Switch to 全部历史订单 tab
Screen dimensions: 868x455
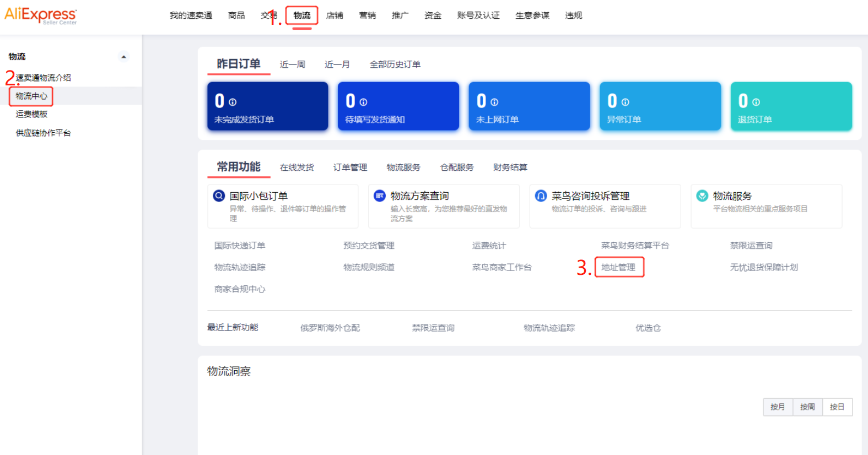coord(395,64)
